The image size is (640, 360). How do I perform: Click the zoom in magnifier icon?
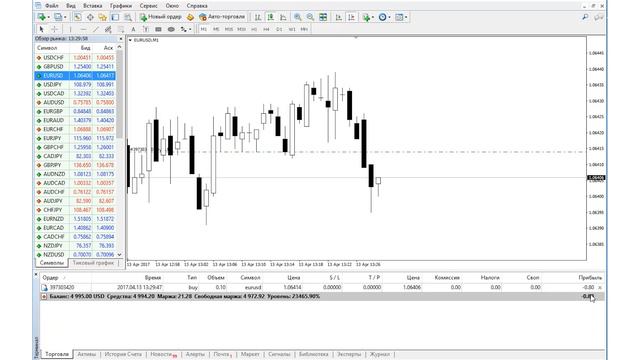pos(298,17)
